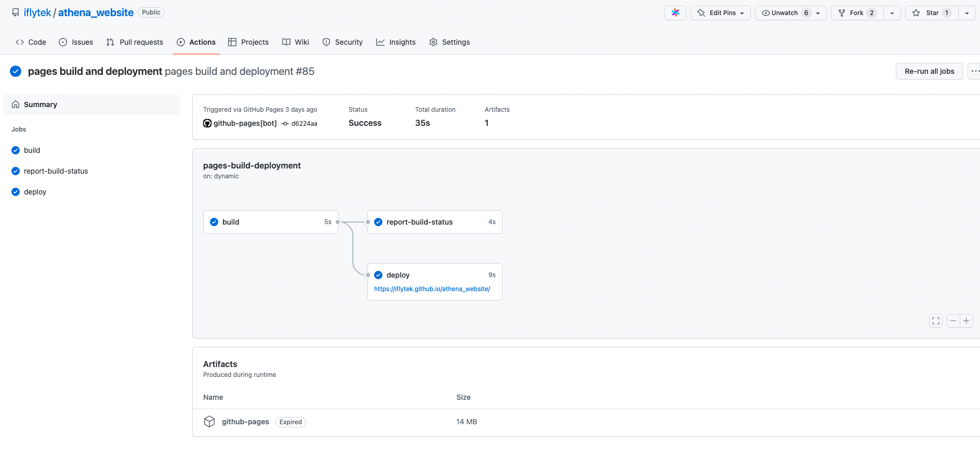Click the Unwatch count badge 6
This screenshot has height=457, width=980.
click(806, 13)
